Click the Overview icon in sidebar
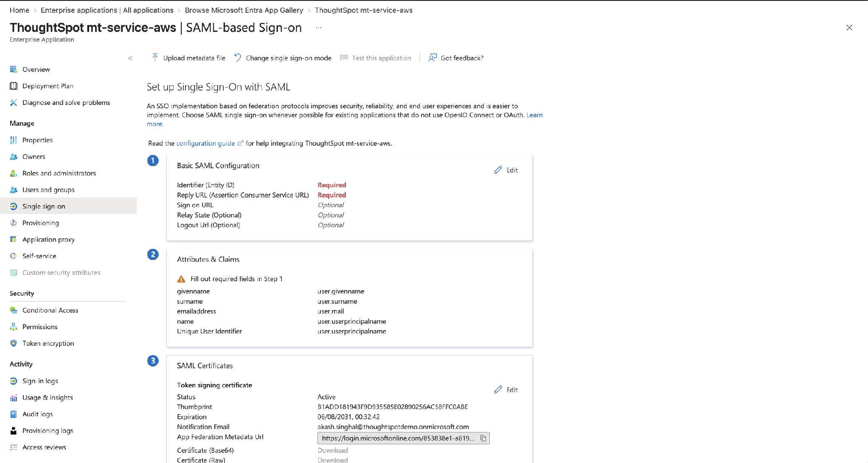Screen dimensions: 868x463 click(14, 69)
